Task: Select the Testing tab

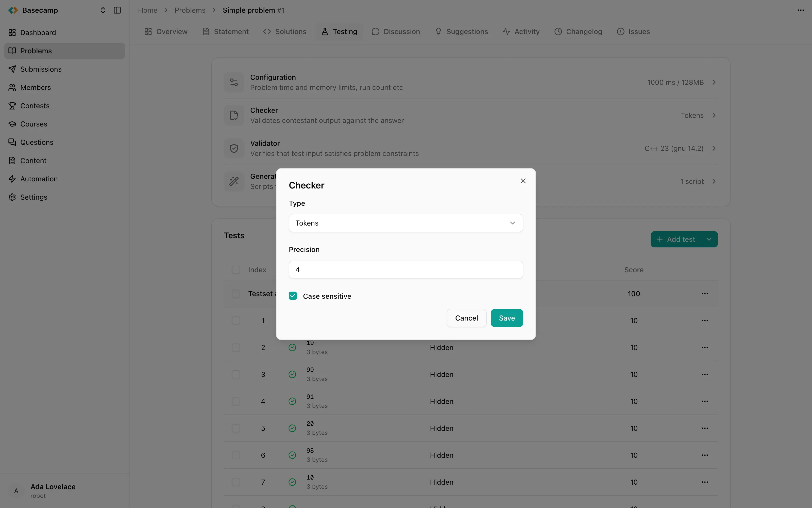Action: click(x=339, y=31)
